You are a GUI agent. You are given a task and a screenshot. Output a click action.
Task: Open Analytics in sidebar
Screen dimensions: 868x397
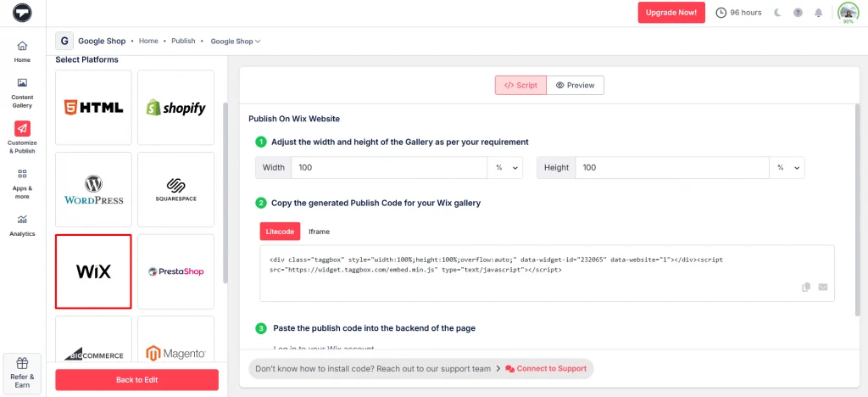point(22,226)
